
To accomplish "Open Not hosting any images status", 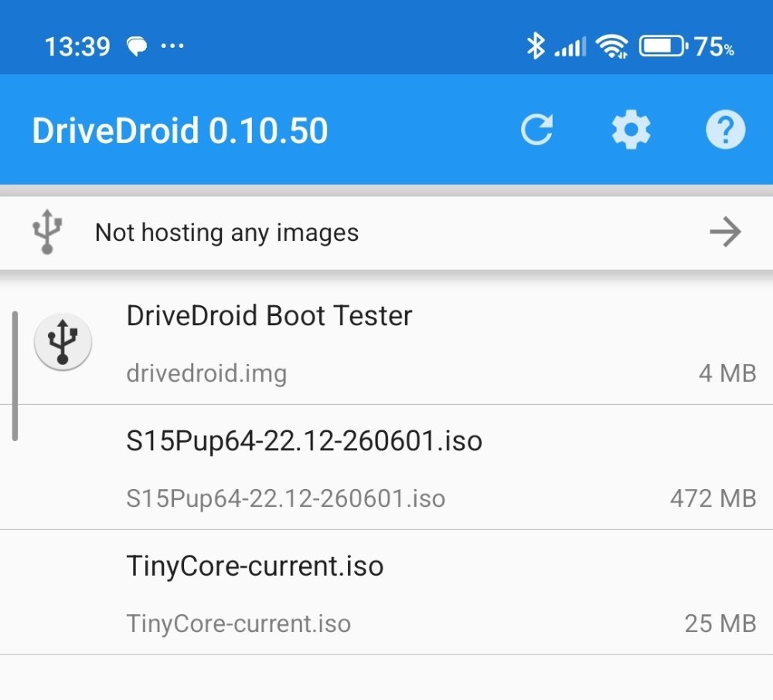I will click(386, 233).
